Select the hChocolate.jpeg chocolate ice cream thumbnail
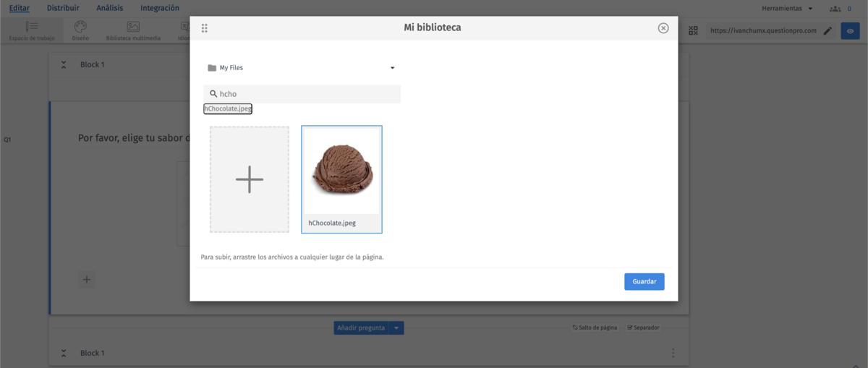 341,179
